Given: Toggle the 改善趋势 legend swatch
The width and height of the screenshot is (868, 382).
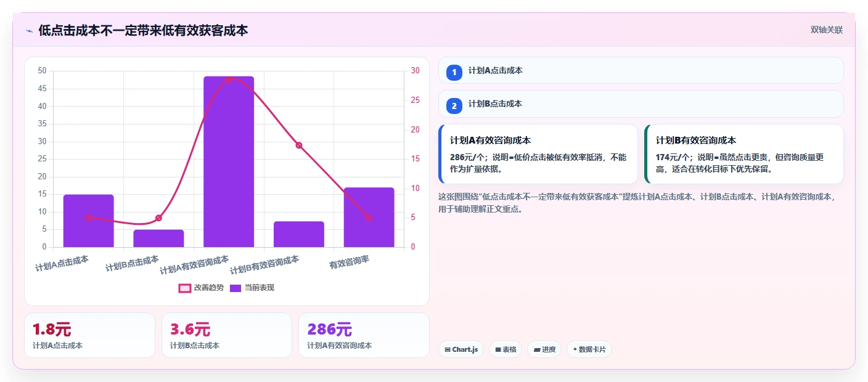Looking at the screenshot, I should [x=185, y=288].
